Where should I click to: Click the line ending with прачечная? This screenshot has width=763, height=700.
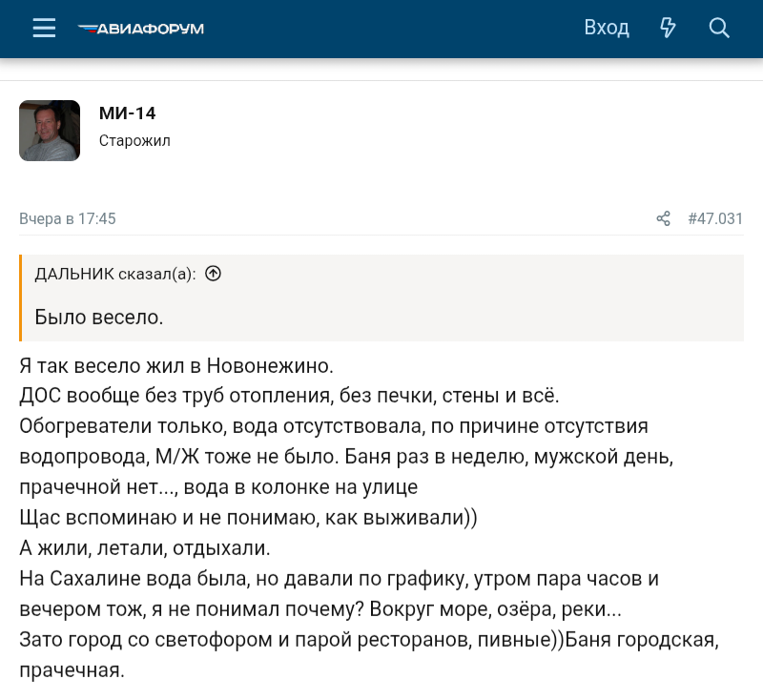click(x=72, y=669)
